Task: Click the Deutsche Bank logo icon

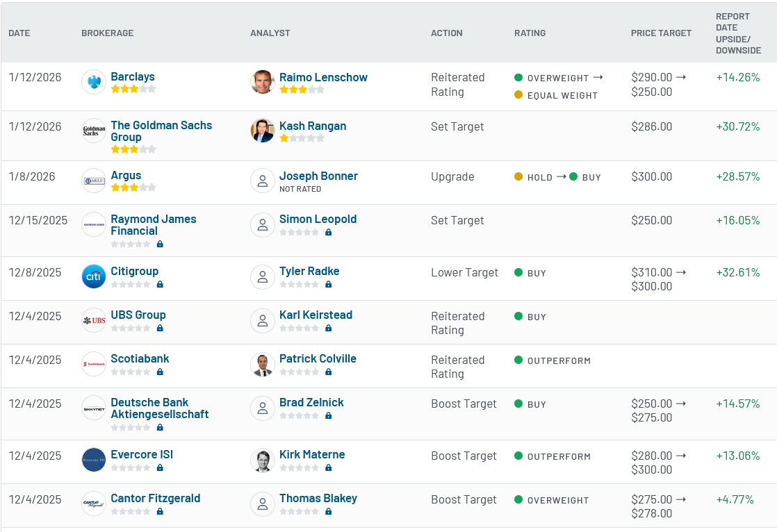Action: pyautogui.click(x=94, y=408)
